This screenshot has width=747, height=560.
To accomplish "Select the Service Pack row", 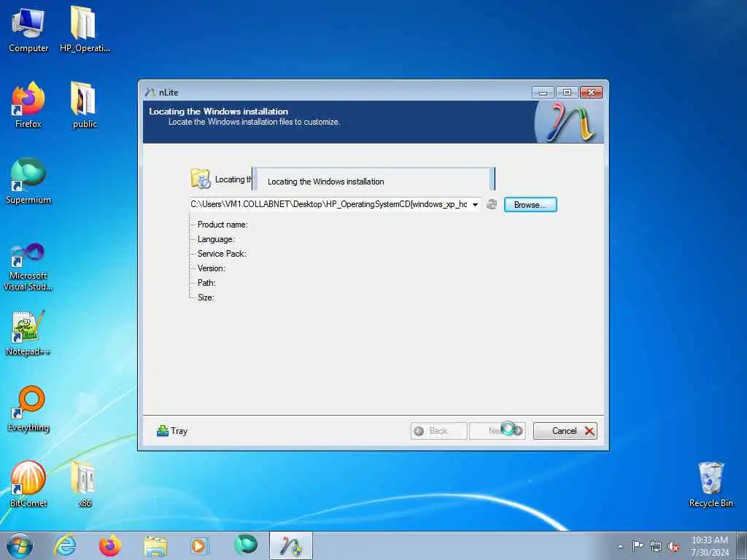I will (x=222, y=253).
